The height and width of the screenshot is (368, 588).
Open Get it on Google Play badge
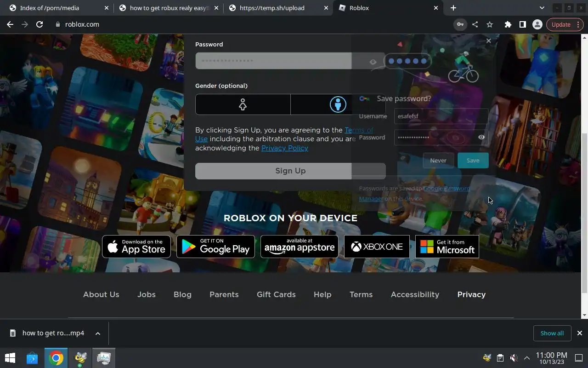pyautogui.click(x=215, y=247)
